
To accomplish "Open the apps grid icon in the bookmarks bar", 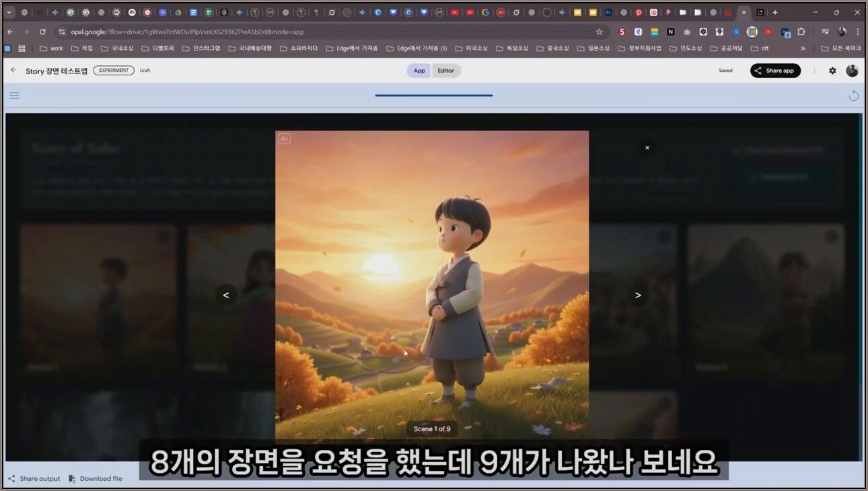I will click(x=22, y=48).
